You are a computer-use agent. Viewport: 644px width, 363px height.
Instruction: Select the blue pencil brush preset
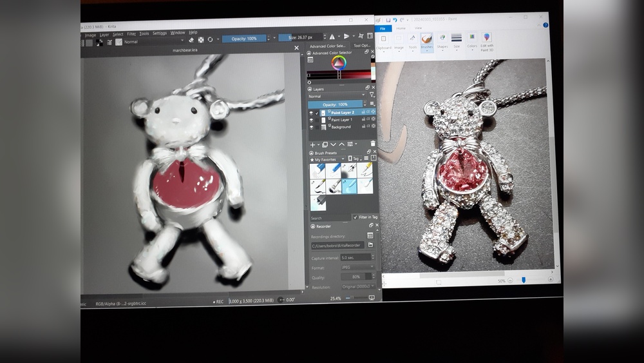pyautogui.click(x=334, y=170)
